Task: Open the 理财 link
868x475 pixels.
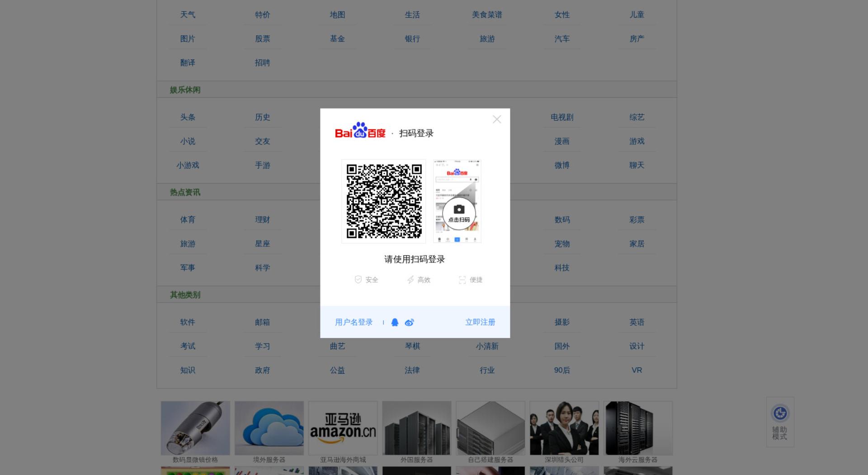Action: 262,219
